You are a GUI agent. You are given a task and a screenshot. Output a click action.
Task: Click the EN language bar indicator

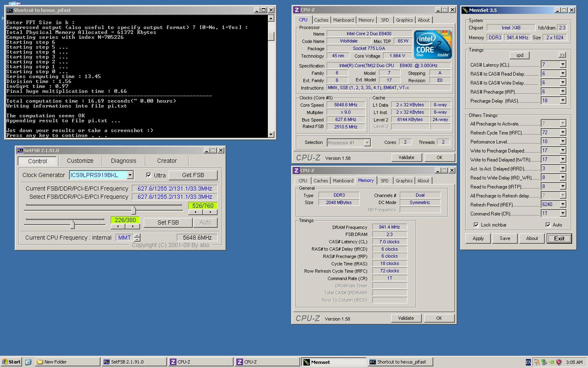(528, 362)
